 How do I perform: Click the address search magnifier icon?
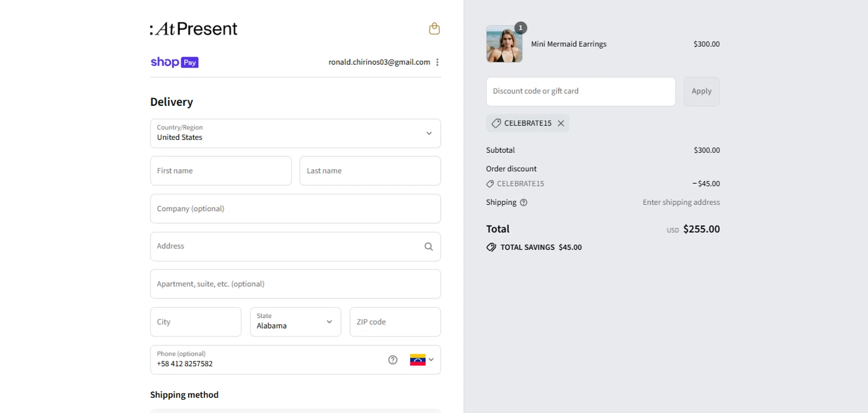click(x=429, y=246)
